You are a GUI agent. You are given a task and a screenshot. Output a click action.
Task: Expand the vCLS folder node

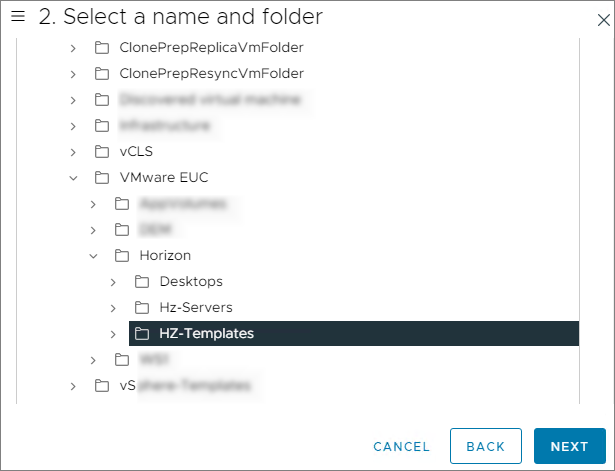(x=73, y=151)
